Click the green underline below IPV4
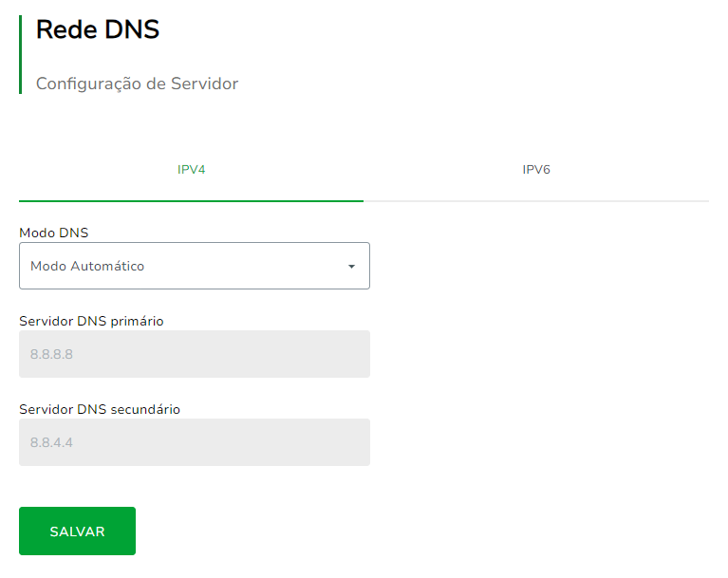The image size is (728, 578). pos(191,200)
